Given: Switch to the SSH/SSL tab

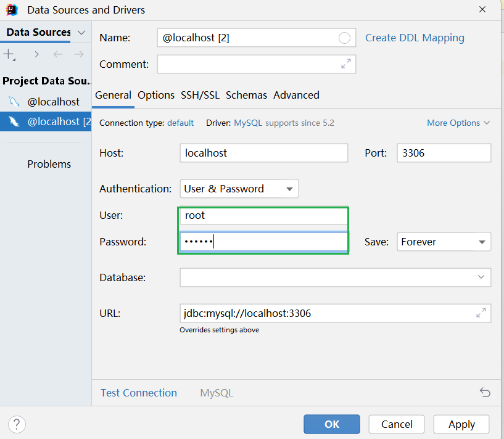Looking at the screenshot, I should pos(200,95).
